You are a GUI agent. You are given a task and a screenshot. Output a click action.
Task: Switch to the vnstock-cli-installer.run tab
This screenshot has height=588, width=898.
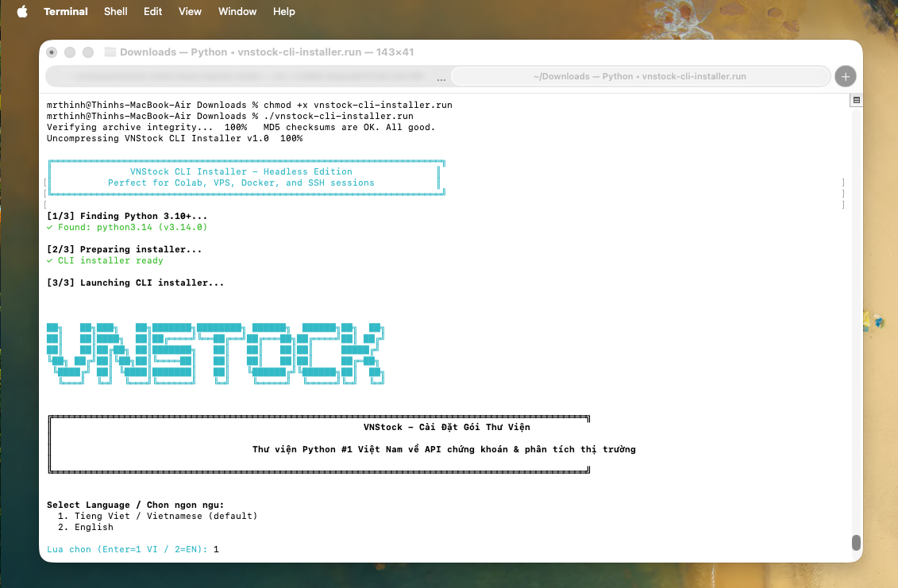click(639, 76)
